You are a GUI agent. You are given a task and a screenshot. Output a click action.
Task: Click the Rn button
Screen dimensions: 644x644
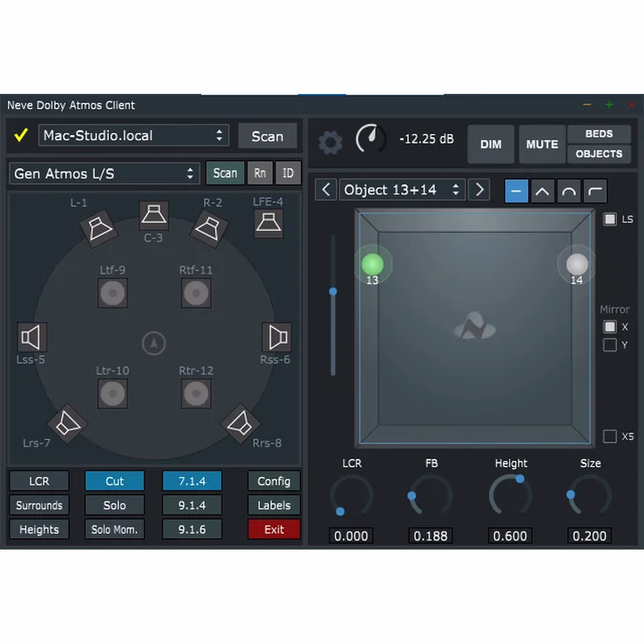(260, 173)
